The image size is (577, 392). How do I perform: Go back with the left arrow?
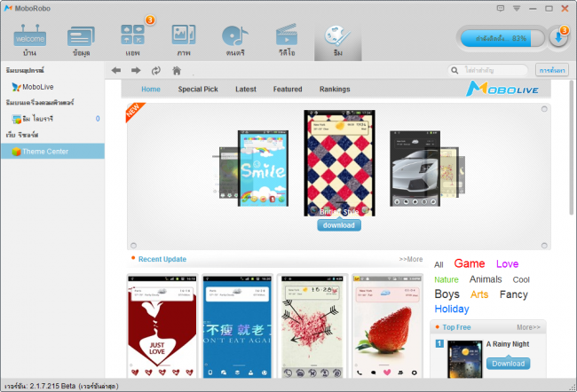coord(116,70)
